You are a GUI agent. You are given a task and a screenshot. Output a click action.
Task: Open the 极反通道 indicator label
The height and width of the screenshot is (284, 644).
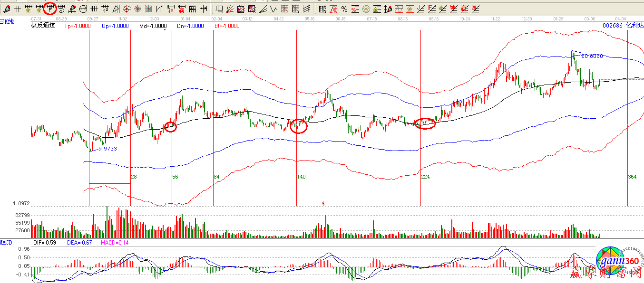[43, 26]
